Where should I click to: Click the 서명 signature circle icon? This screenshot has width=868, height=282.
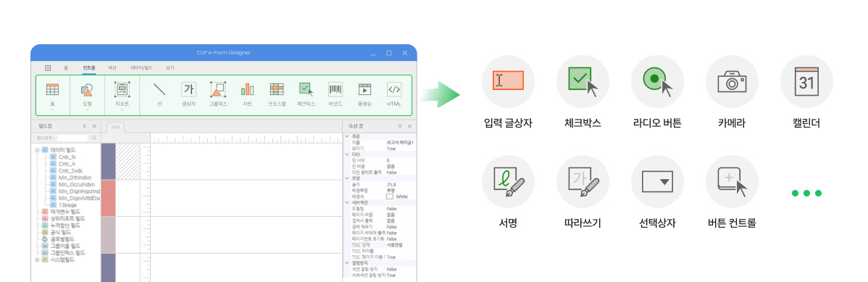pyautogui.click(x=508, y=182)
